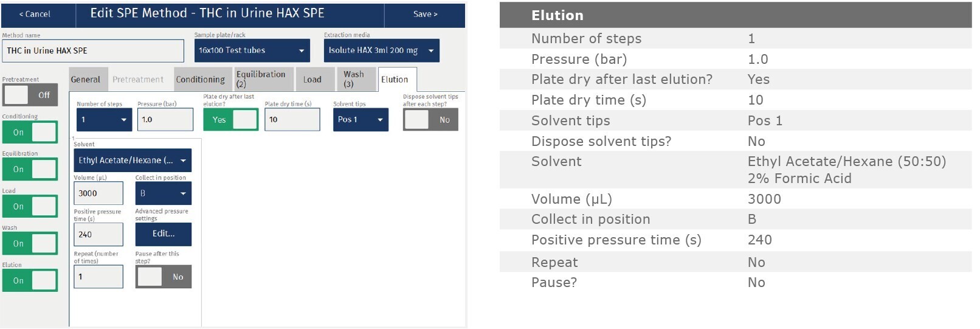Edit advanced pressure settings

pyautogui.click(x=163, y=234)
